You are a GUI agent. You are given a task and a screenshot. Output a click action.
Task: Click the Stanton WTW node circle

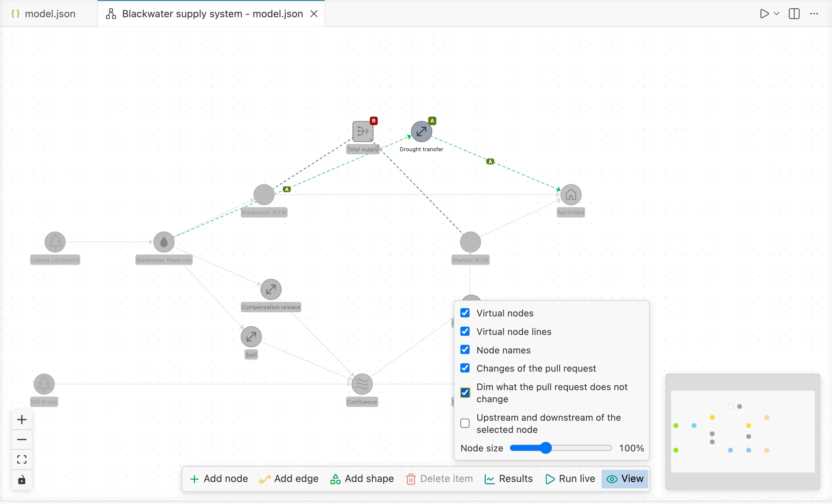pyautogui.click(x=470, y=242)
